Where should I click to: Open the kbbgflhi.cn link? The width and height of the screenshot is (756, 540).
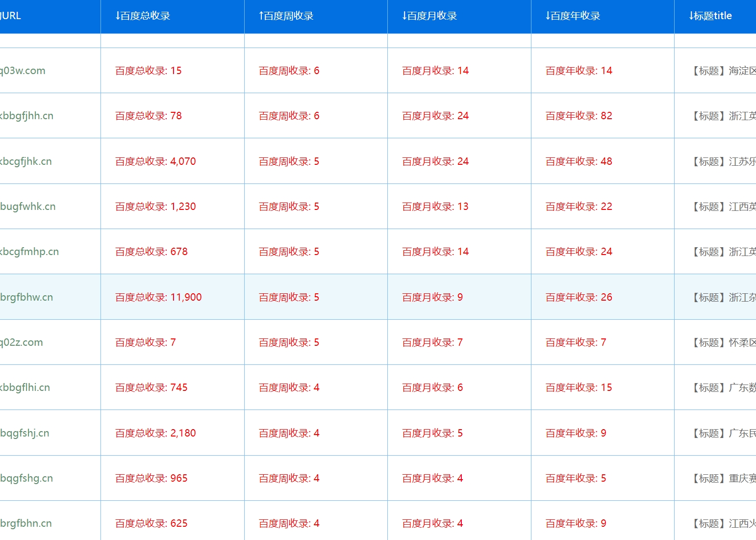[x=25, y=387]
